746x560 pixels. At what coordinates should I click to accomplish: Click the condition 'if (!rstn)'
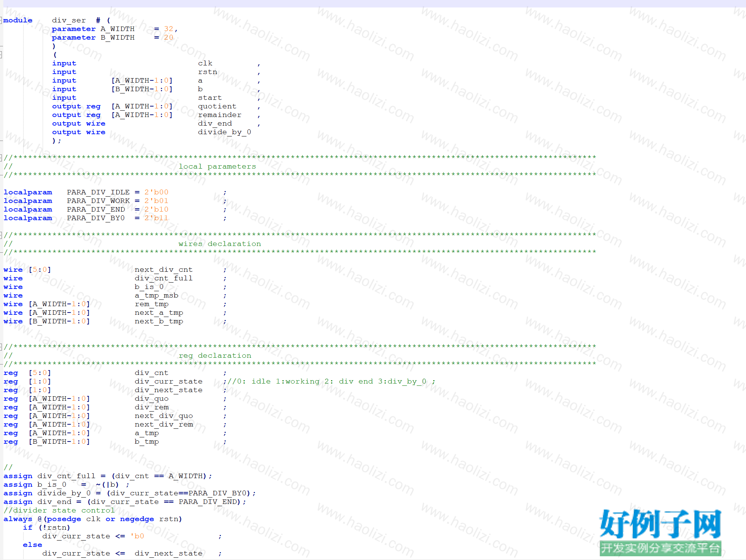click(x=47, y=527)
